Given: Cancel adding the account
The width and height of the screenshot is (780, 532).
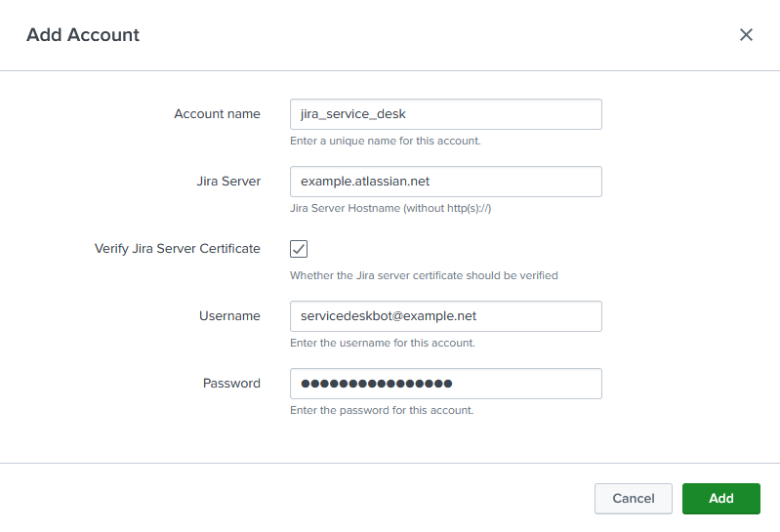Looking at the screenshot, I should (634, 499).
